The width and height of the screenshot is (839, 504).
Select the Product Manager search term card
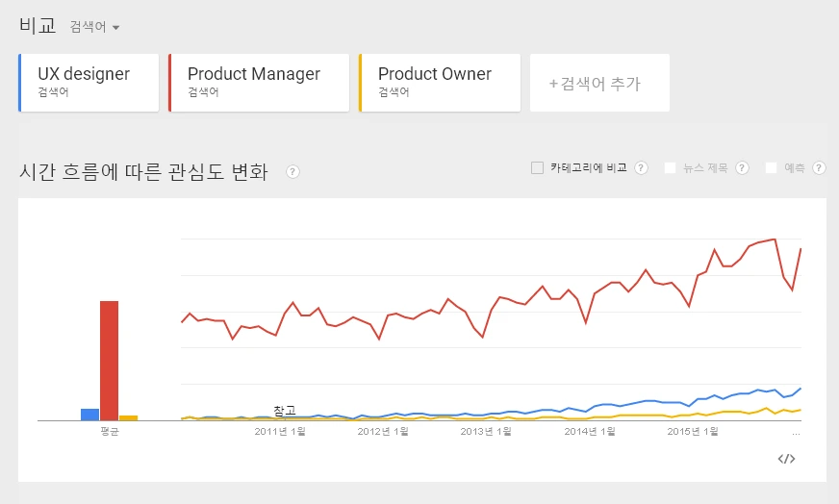(x=259, y=83)
